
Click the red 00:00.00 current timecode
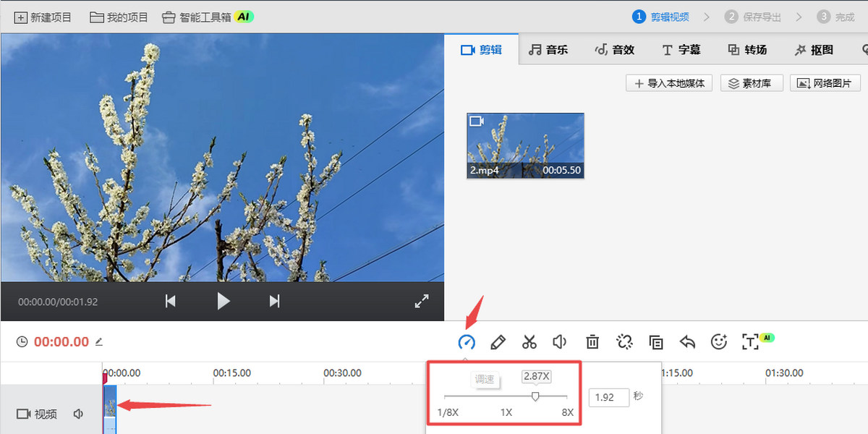click(x=61, y=342)
